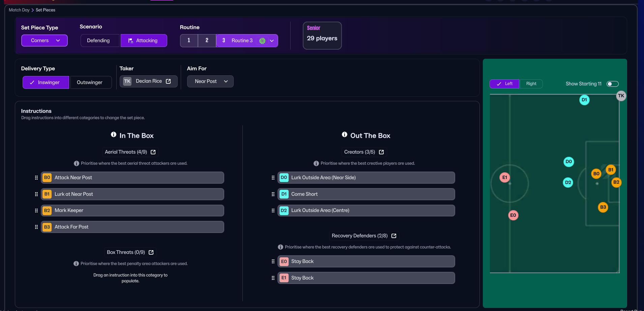This screenshot has height=311, width=644.
Task: Select routine number 2
Action: 207,41
